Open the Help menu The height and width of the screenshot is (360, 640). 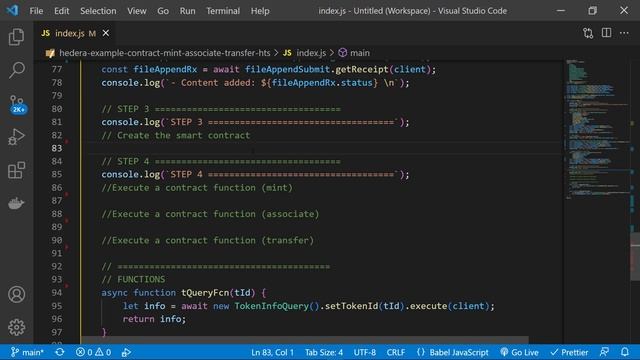260,11
